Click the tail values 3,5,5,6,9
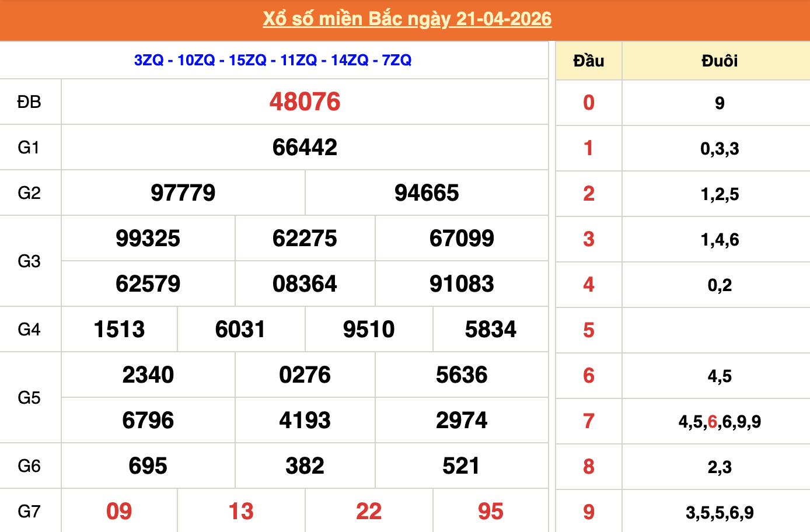Image resolution: width=810 pixels, height=532 pixels. (x=720, y=513)
